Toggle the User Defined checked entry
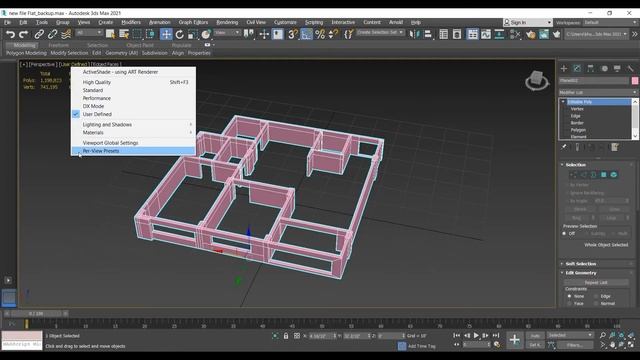This screenshot has height=360, width=640. [133, 114]
